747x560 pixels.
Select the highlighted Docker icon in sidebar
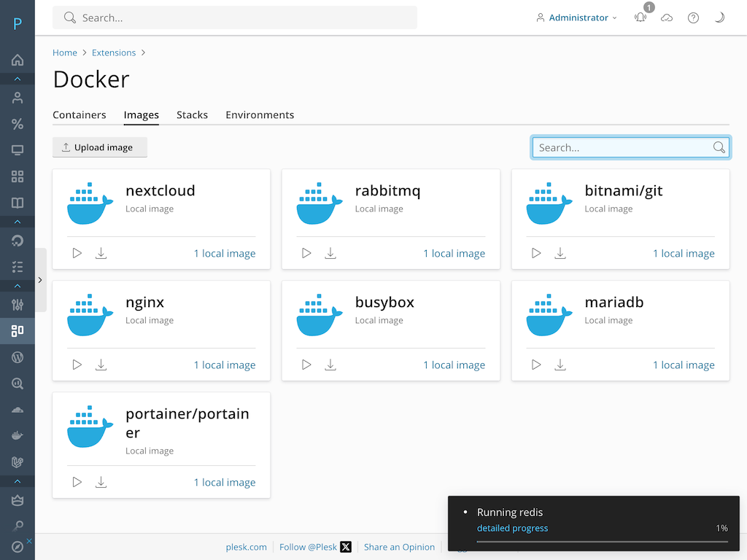coord(18,331)
